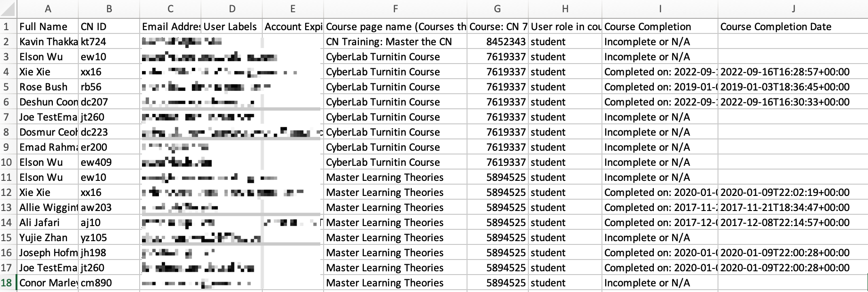Select the 'Ali Jafari' name cell
This screenshot has height=292, width=868.
pyautogui.click(x=48, y=222)
